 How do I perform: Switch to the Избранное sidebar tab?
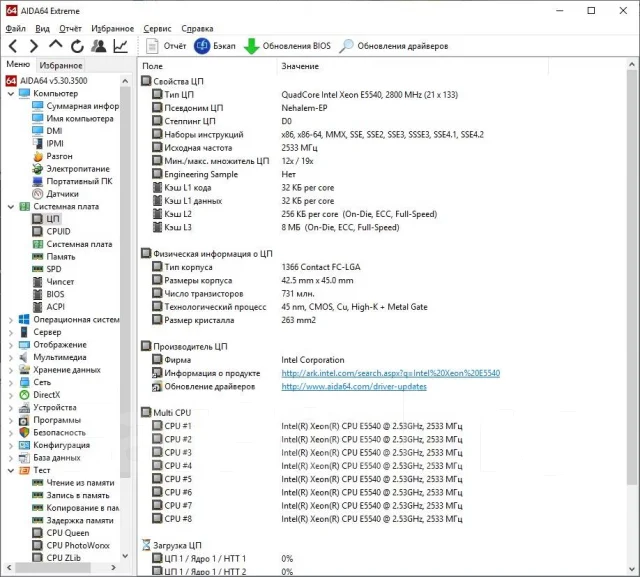tap(61, 65)
